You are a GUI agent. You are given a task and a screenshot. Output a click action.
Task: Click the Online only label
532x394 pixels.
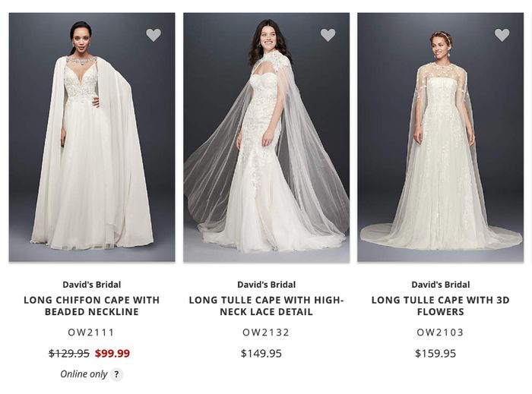pos(84,374)
